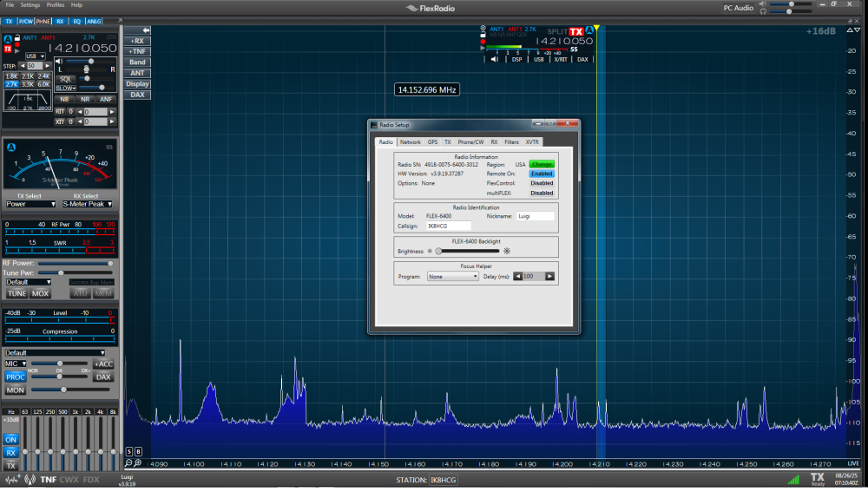The height and width of the screenshot is (492, 868).
Task: Click the red record dot on the slice flag
Action: click(483, 42)
